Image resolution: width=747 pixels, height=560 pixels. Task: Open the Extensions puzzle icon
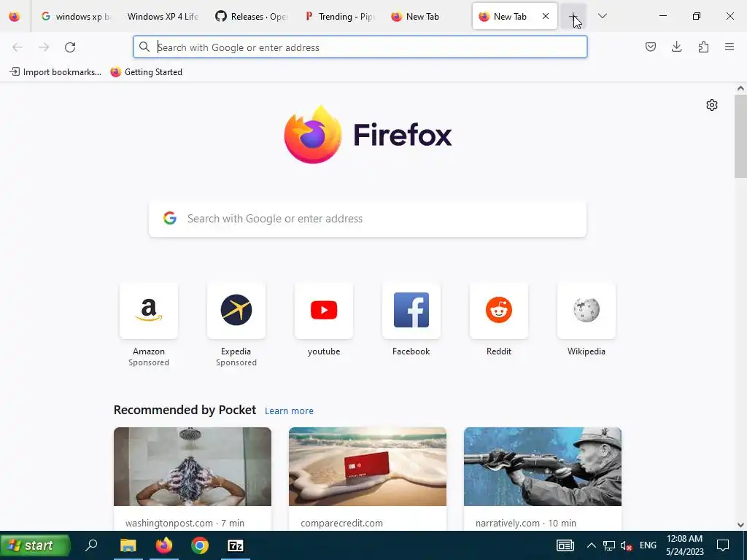click(x=703, y=47)
